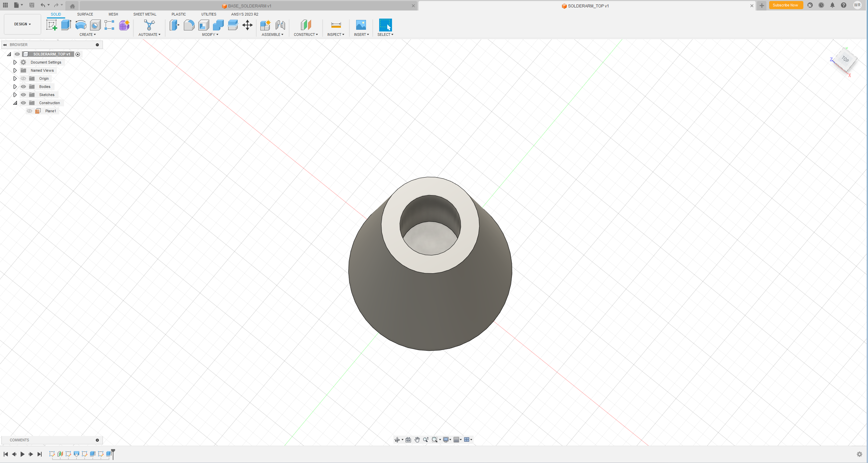Hide the Bodies folder
Viewport: 868px width, 463px height.
click(x=23, y=87)
